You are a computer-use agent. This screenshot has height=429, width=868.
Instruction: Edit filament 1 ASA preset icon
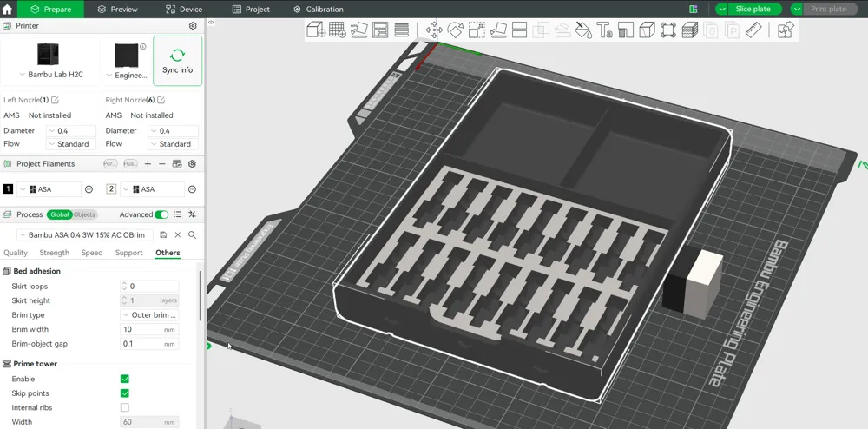pos(89,189)
